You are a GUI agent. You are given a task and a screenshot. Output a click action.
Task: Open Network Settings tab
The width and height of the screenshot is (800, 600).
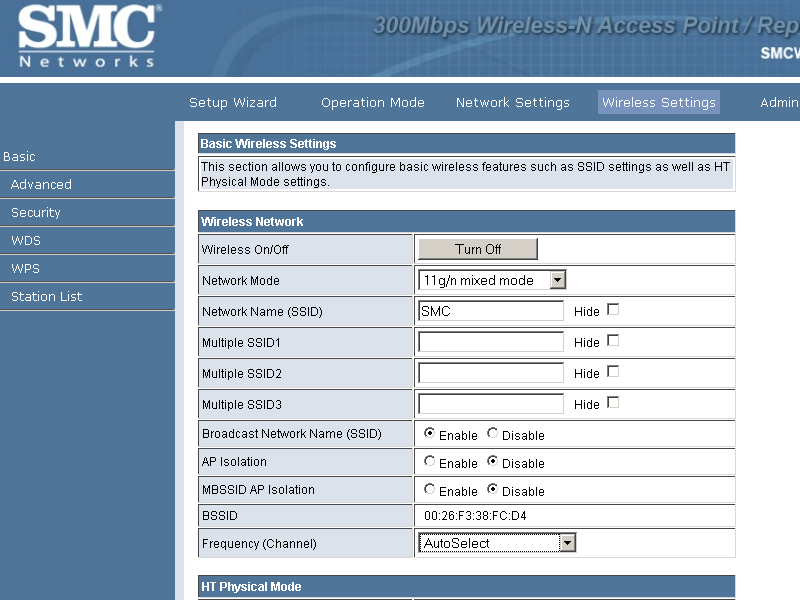point(512,103)
